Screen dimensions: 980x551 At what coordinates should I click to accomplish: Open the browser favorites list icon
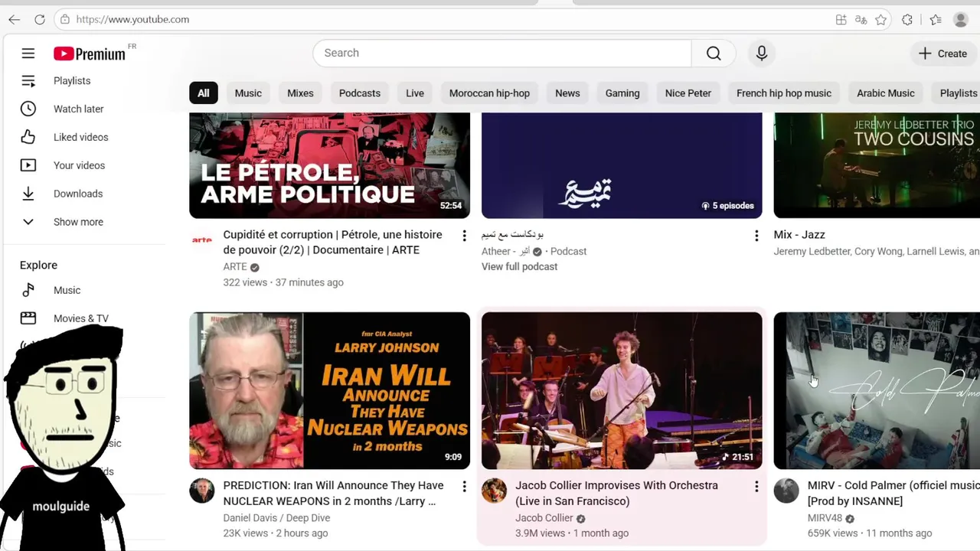pyautogui.click(x=936, y=20)
